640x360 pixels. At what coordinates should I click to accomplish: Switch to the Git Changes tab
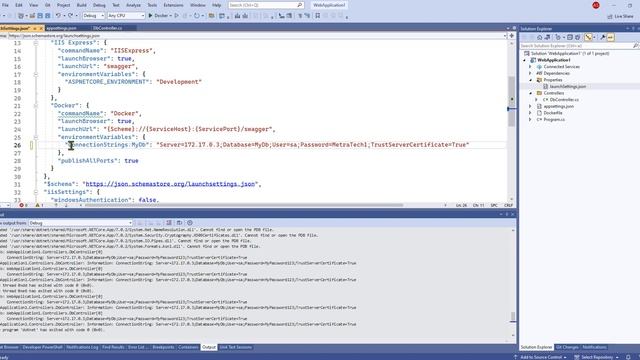click(567, 347)
